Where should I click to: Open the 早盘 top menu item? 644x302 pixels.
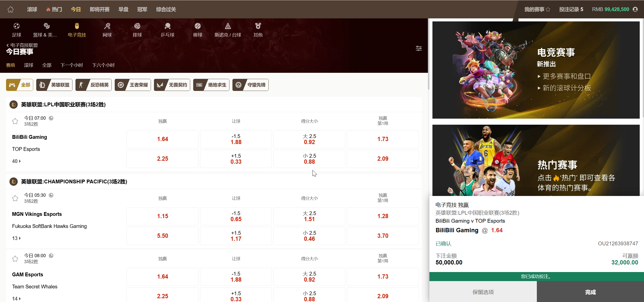(x=123, y=9)
